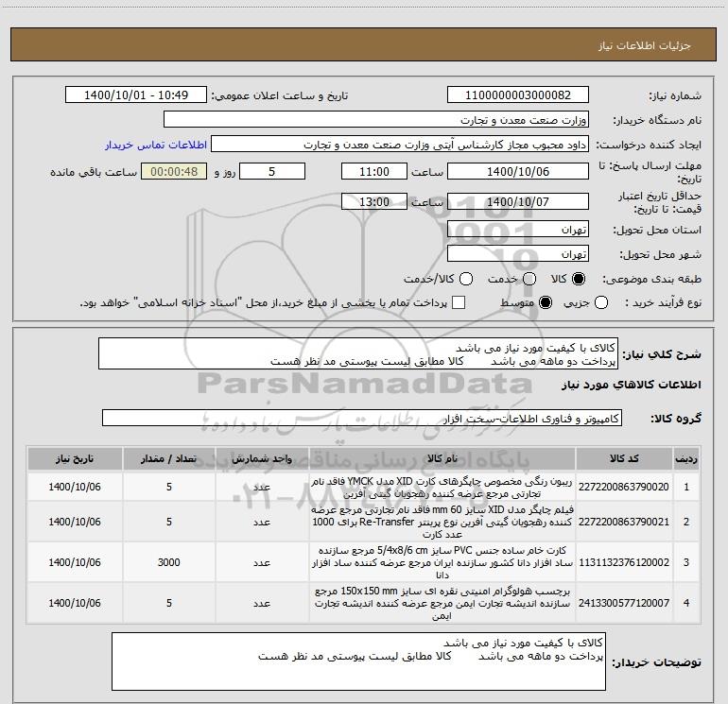The image size is (728, 704).
Task: Click product code 1131132376120002
Action: [x=624, y=562]
